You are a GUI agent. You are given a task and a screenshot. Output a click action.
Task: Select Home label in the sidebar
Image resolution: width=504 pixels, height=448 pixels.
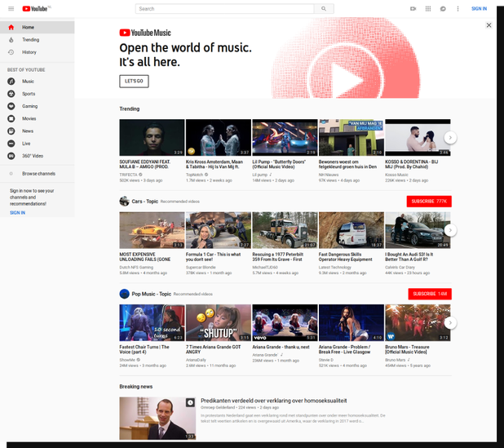point(28,27)
